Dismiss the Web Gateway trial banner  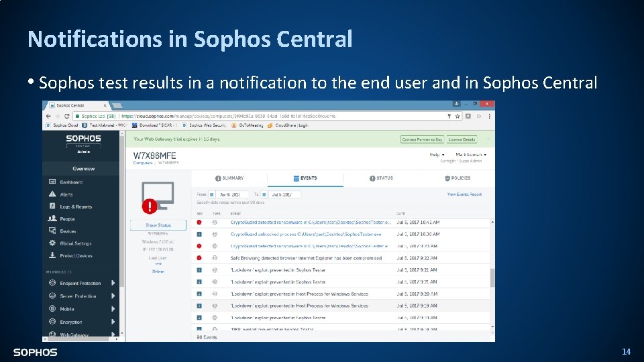point(488,139)
